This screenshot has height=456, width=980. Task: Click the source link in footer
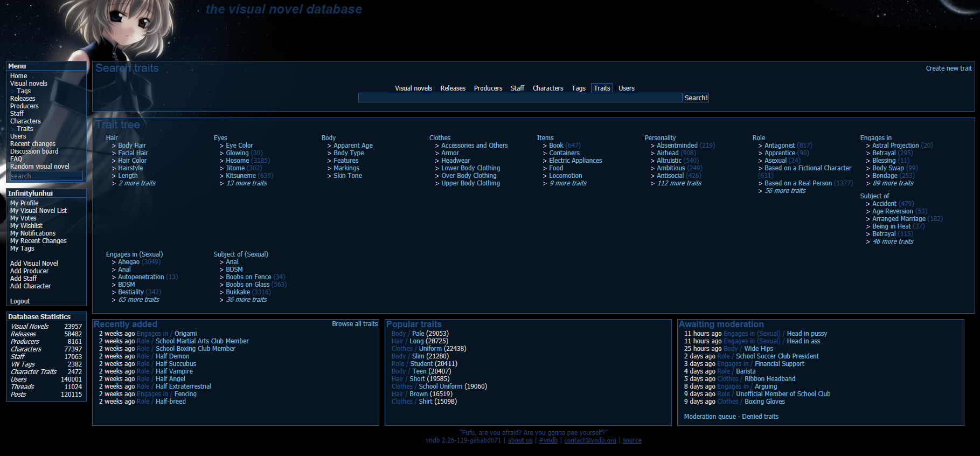631,440
